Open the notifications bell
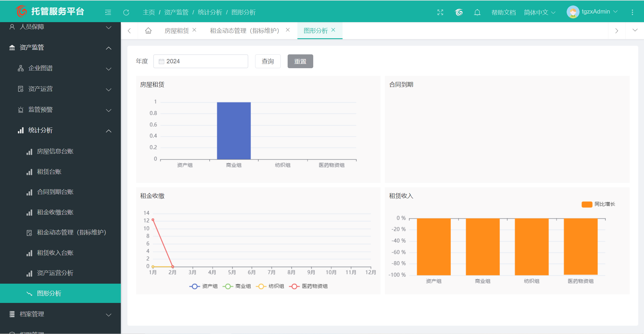 pyautogui.click(x=477, y=12)
